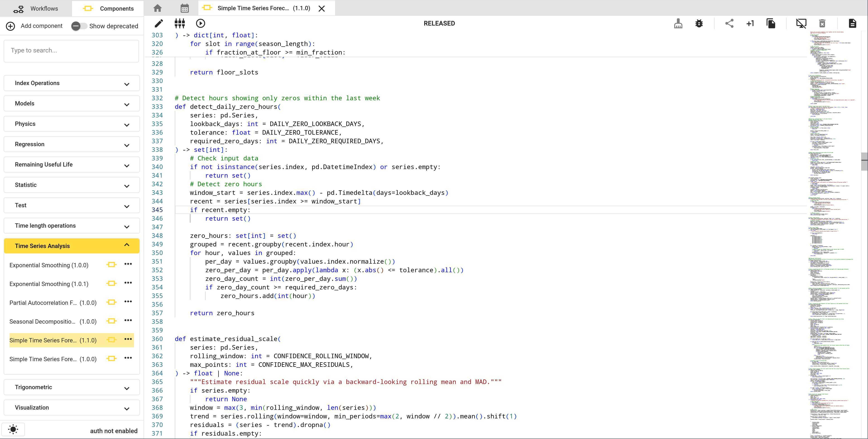The height and width of the screenshot is (439, 868).
Task: Go to the home tab icon
Action: [157, 8]
